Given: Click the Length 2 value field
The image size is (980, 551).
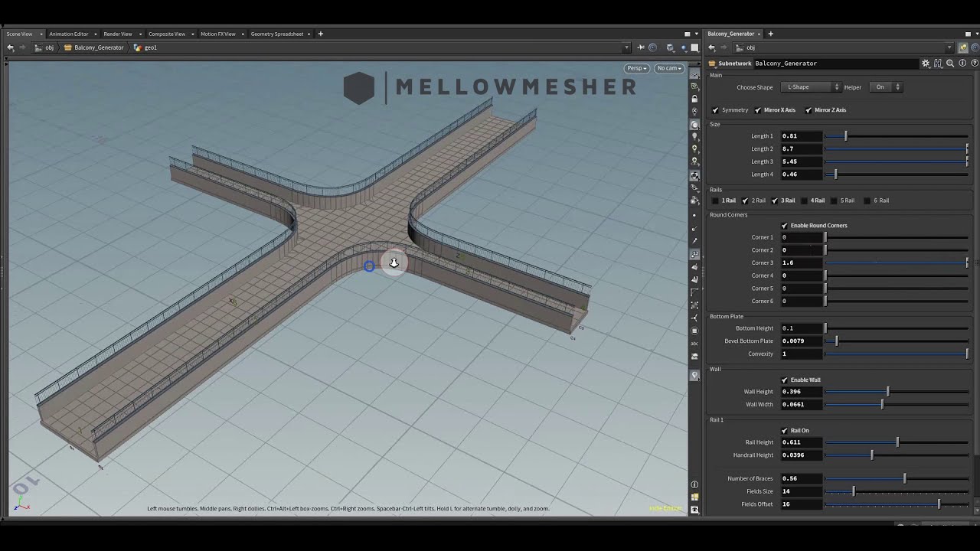Looking at the screenshot, I should pos(801,148).
